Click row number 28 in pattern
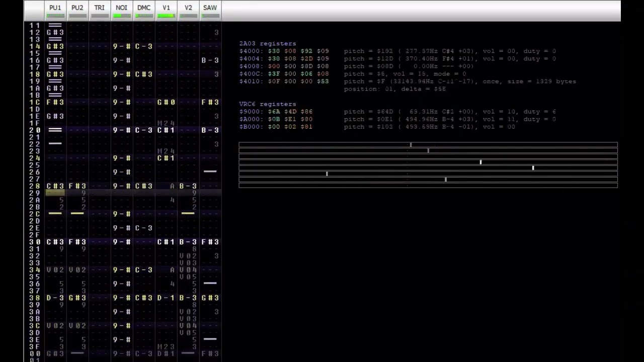The image size is (644, 362). pyautogui.click(x=35, y=186)
